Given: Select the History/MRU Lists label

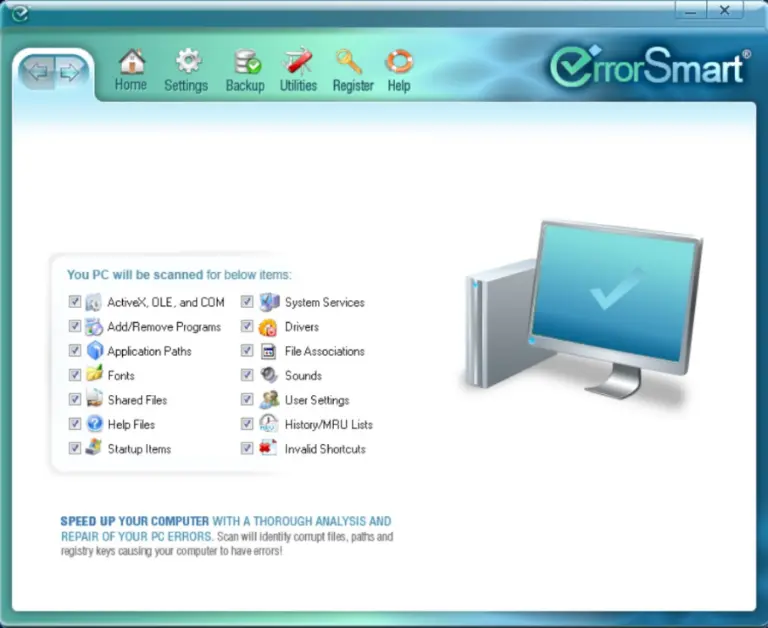Looking at the screenshot, I should pos(329,425).
